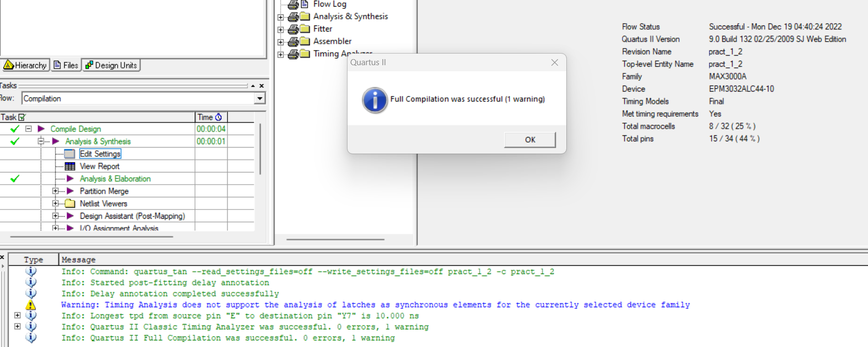The height and width of the screenshot is (347, 868).
Task: Click info icon beside Full Compilation message
Action: [x=31, y=338]
